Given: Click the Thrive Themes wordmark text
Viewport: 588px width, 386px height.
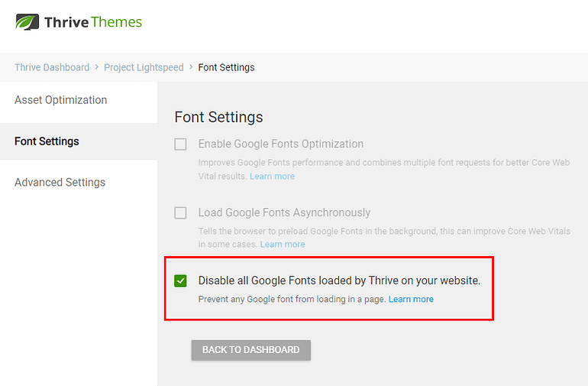Looking at the screenshot, I should pos(93,22).
